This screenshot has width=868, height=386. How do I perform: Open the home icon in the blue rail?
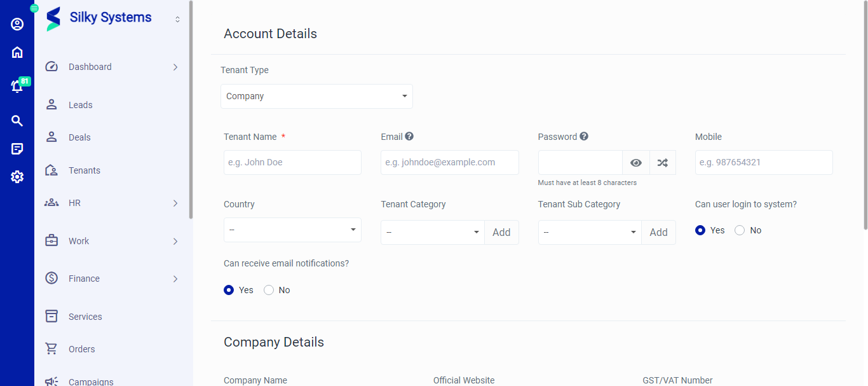coord(17,52)
